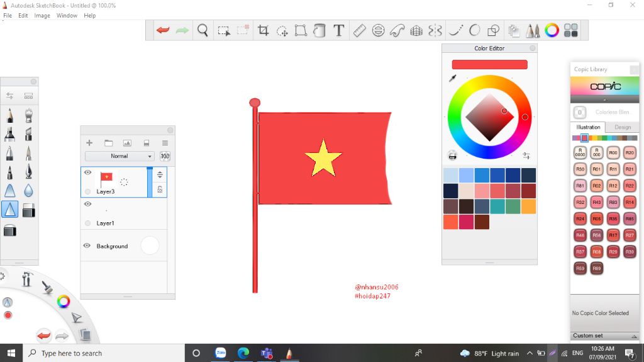This screenshot has width=644, height=362.
Task: Enable the Symmetry tool
Action: 435,30
